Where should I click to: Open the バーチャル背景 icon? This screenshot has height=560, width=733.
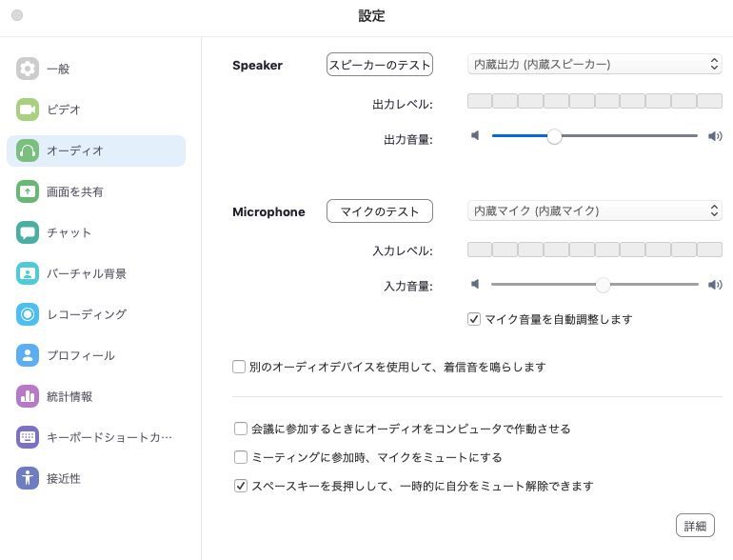click(28, 273)
